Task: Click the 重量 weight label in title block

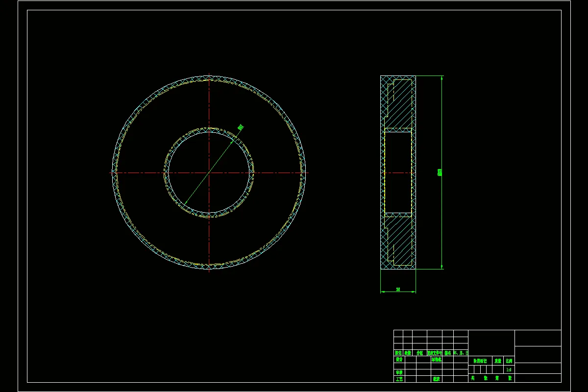Action: click(x=498, y=361)
